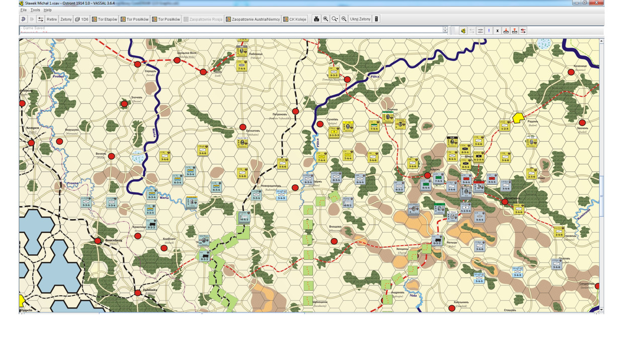Click the red city dot at Bełchatów
The image size is (644, 349).
pos(243,127)
